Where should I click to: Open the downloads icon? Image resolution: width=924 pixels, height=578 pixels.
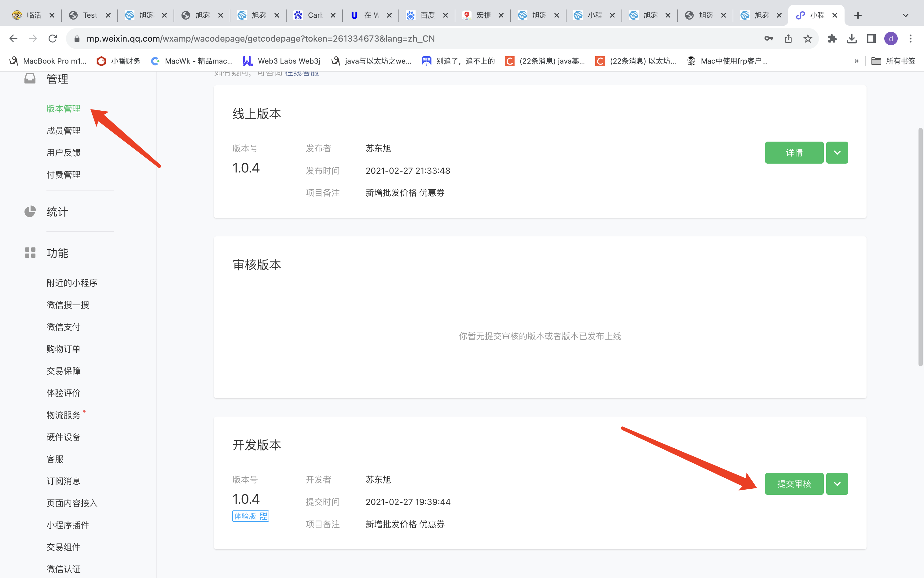coord(852,39)
